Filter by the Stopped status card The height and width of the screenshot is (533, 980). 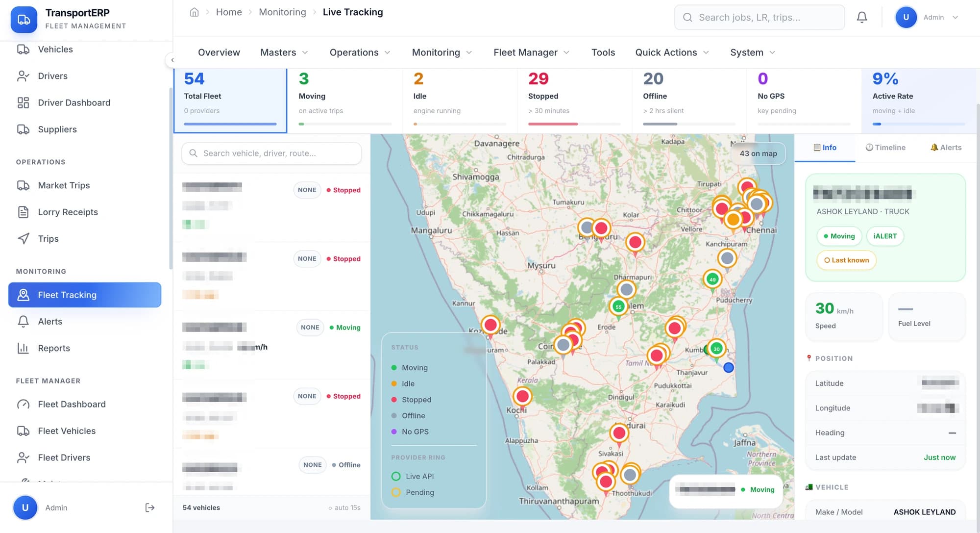point(574,101)
